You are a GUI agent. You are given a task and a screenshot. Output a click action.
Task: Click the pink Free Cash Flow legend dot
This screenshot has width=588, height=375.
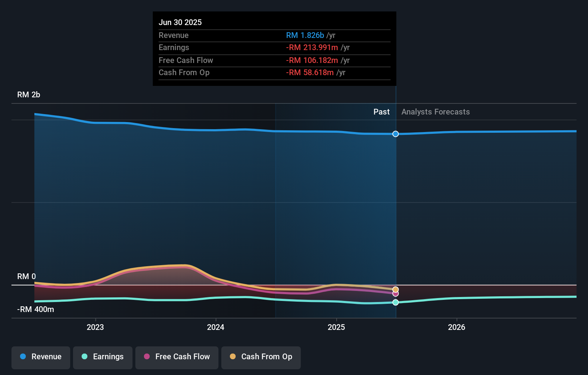[146, 357]
